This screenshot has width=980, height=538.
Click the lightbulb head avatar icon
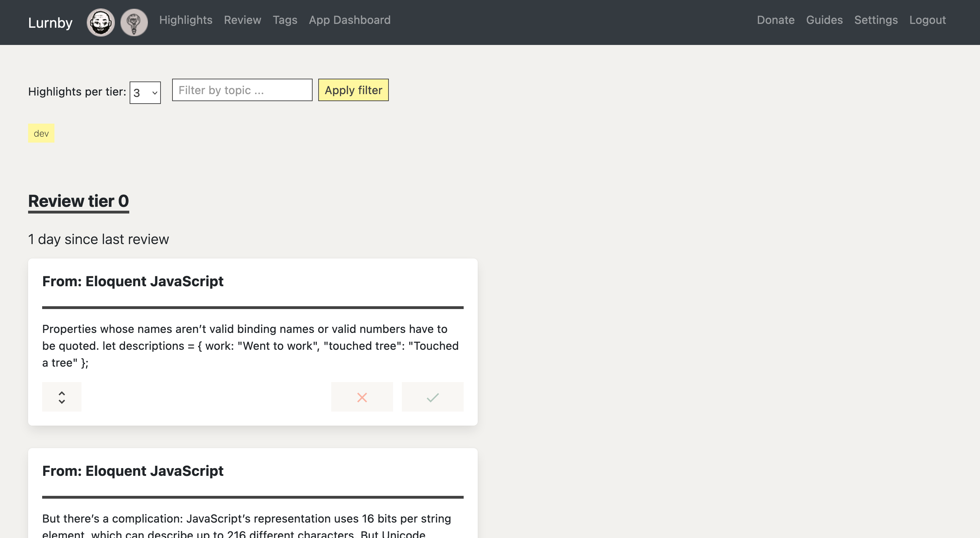click(x=134, y=22)
